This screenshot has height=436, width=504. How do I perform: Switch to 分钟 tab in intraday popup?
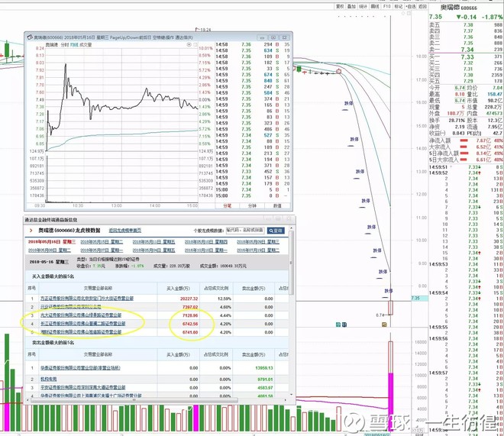click(252, 205)
